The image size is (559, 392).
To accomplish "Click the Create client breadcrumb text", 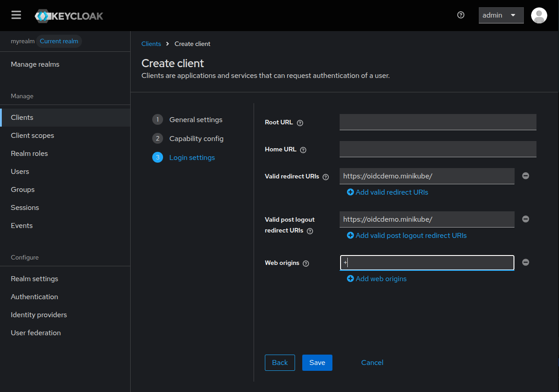I will (x=192, y=44).
